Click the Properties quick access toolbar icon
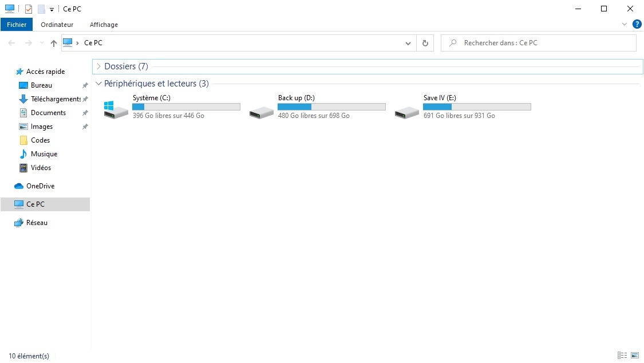The width and height of the screenshot is (644, 363). [x=29, y=9]
